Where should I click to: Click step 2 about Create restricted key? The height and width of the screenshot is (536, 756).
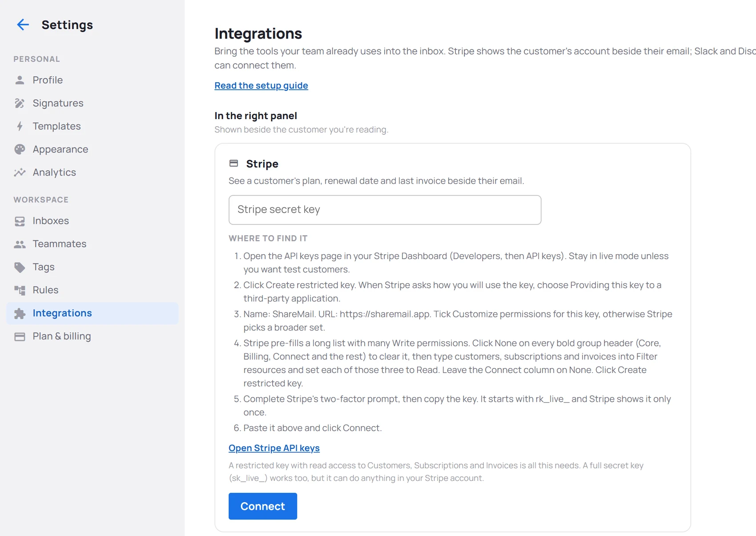[x=452, y=292]
